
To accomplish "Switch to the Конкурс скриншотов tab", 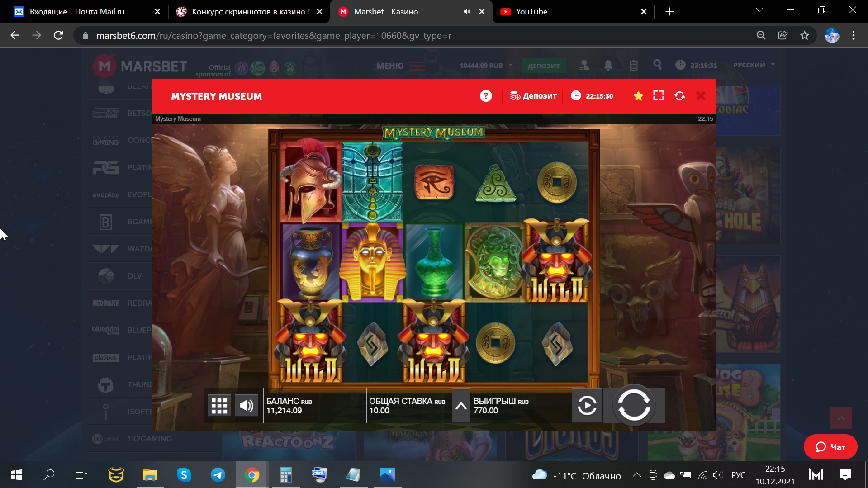I will coord(248,12).
